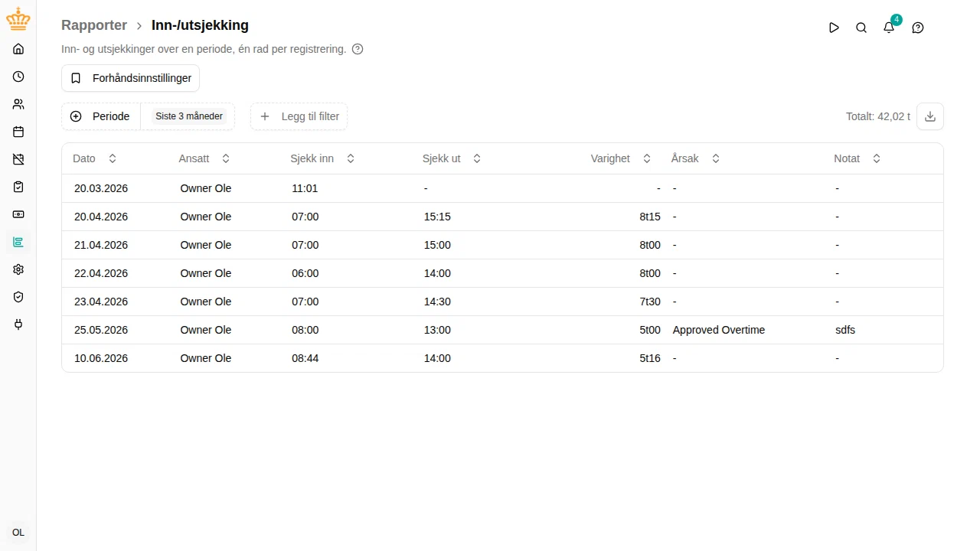The height and width of the screenshot is (551, 980).
Task: Open the clipboard checklist sidebar icon
Action: click(18, 187)
